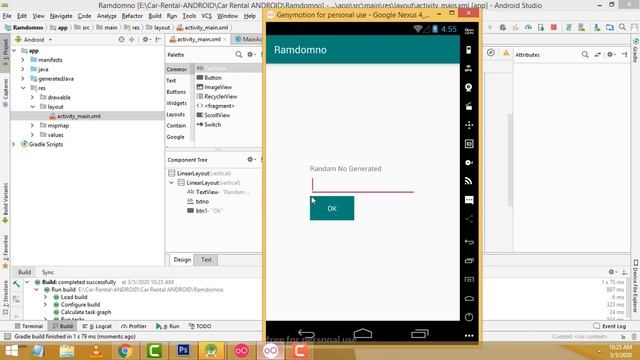This screenshot has height=360, width=640.
Task: Open the Genymotion camera widget
Action: click(x=469, y=87)
